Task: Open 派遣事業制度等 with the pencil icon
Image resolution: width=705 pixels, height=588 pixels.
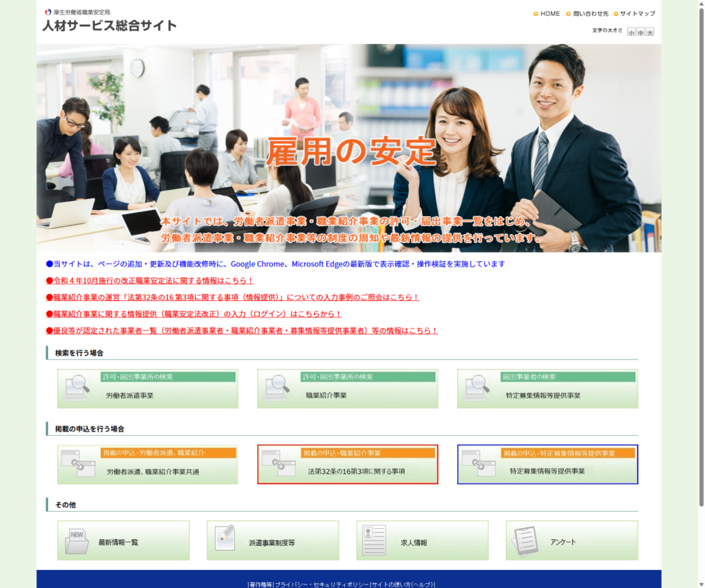Action: pos(273,540)
